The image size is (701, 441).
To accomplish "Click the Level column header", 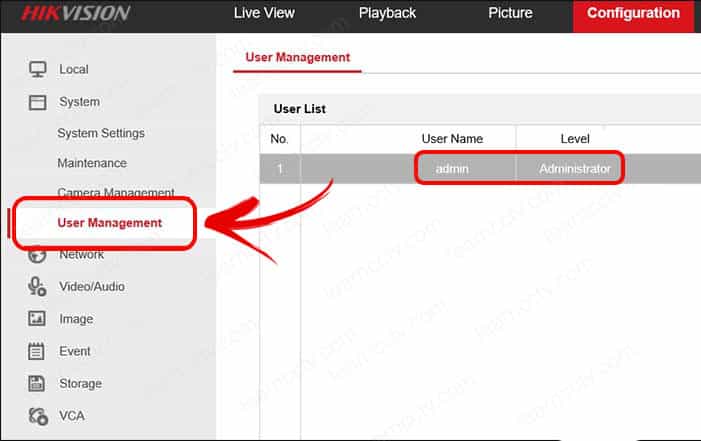I will tap(574, 139).
